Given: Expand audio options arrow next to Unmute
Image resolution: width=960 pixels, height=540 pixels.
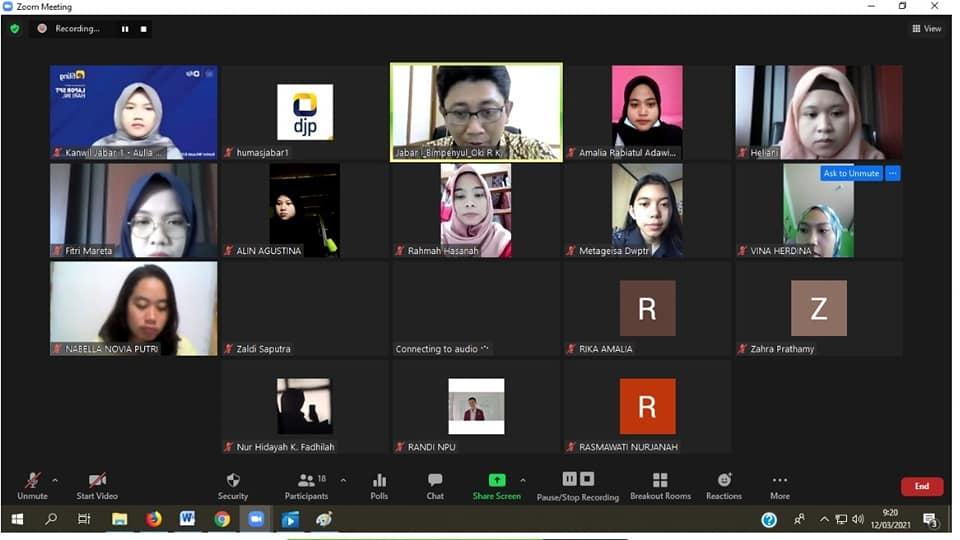Looking at the screenshot, I should pos(55,480).
